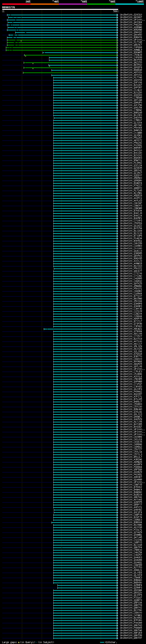Viewport: 146px width, 644px height.
Task: Select label UniRef100_B2X267
Action: point(131,85)
